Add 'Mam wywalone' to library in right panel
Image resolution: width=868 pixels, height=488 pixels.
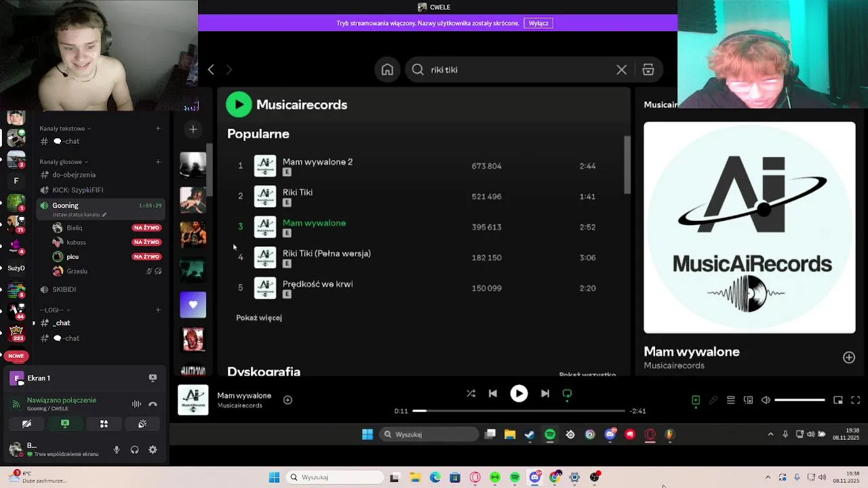(x=849, y=357)
